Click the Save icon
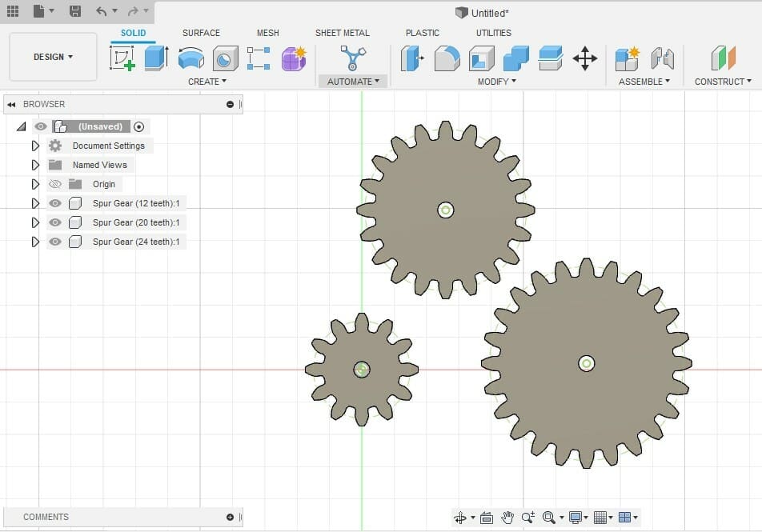 click(x=75, y=10)
